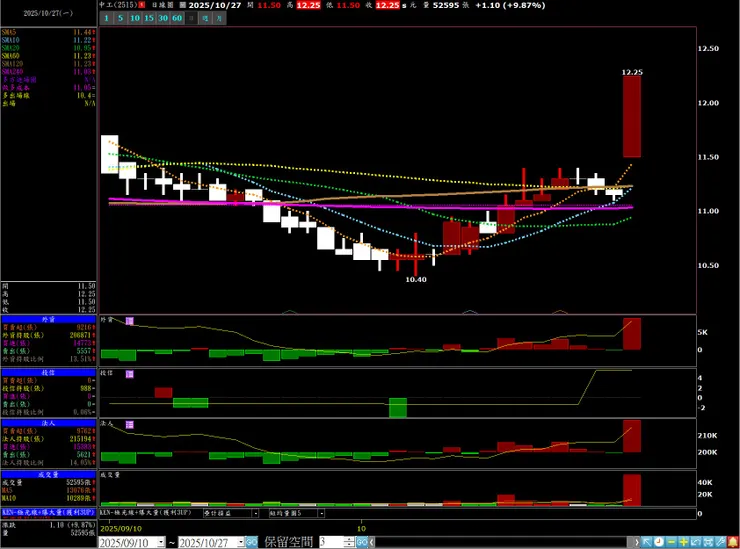740x549 pixels.
Task: Click the SMA5 legend entry
Action: pos(48,32)
